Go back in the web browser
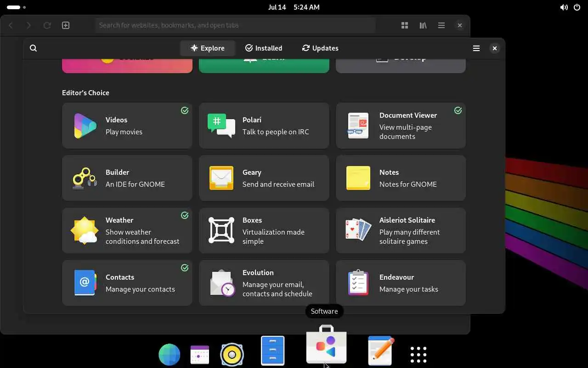 tap(11, 25)
